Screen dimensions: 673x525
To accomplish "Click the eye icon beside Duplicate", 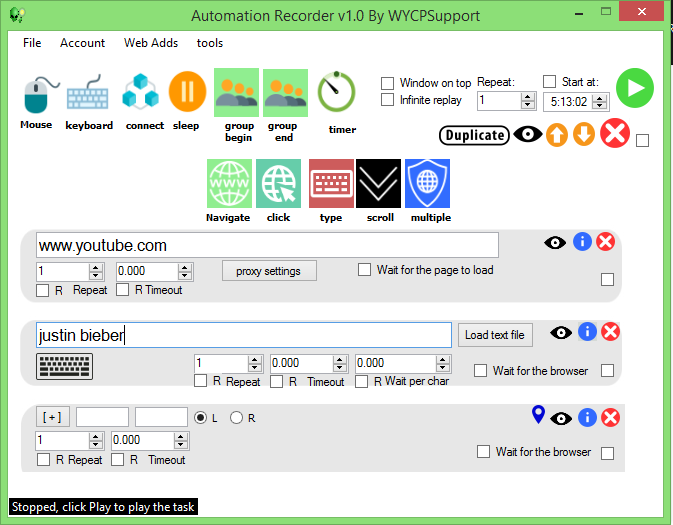I will point(527,134).
